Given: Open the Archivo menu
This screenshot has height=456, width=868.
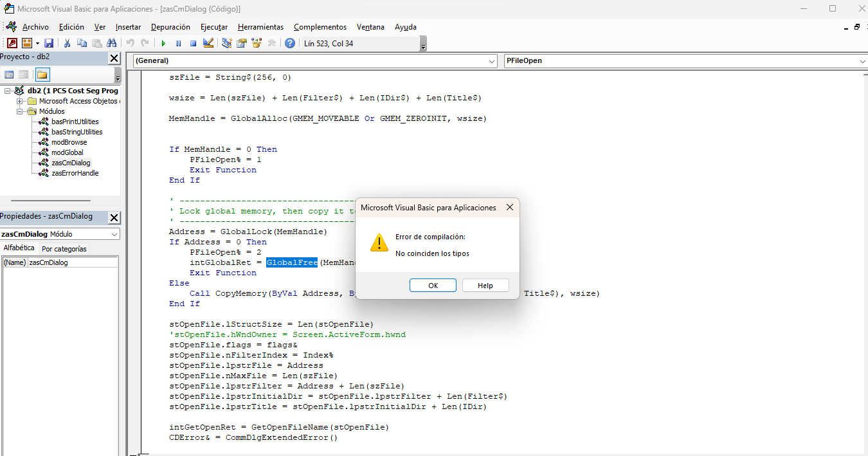Looking at the screenshot, I should (x=35, y=27).
